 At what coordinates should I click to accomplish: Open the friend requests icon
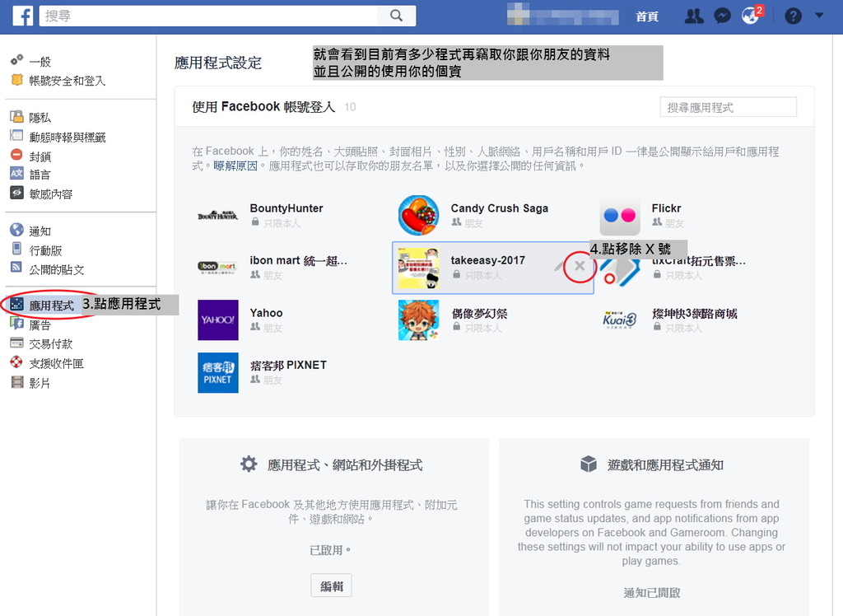[x=693, y=16]
